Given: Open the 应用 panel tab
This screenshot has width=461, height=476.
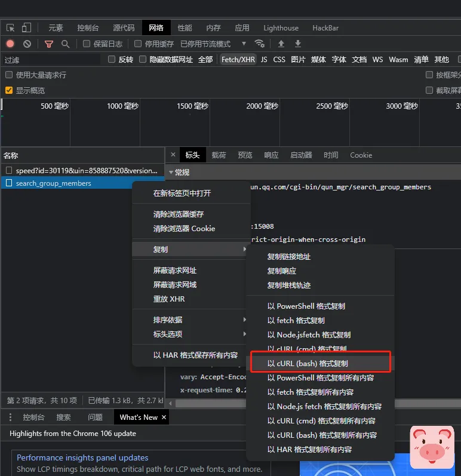Looking at the screenshot, I should click(242, 28).
